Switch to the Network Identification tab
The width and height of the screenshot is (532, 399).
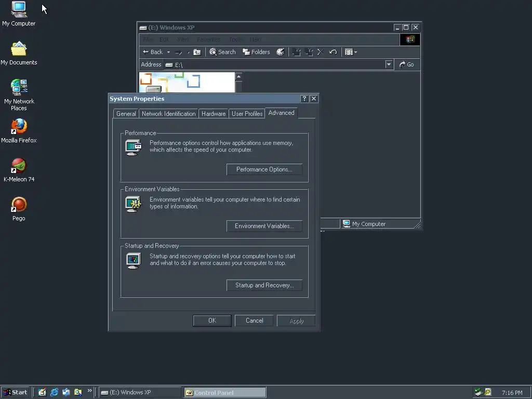pyautogui.click(x=169, y=114)
